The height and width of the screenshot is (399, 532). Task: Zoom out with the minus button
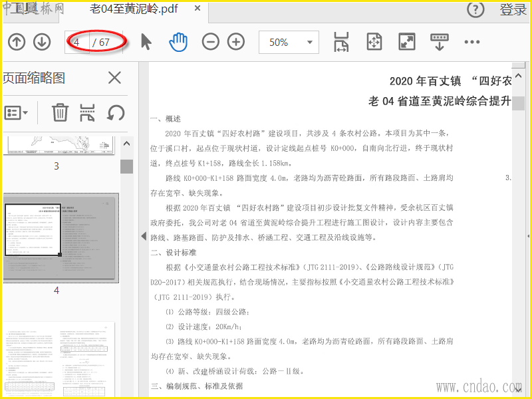coord(210,42)
